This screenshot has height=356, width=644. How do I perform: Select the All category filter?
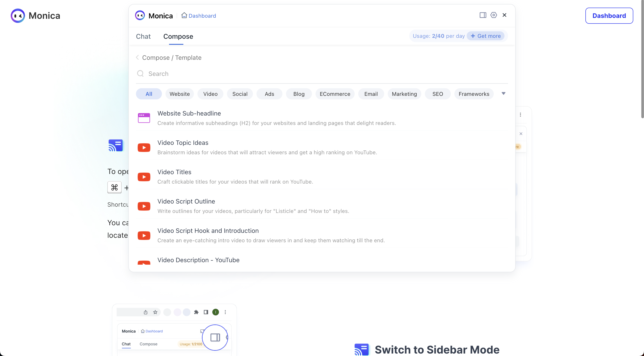tap(149, 94)
